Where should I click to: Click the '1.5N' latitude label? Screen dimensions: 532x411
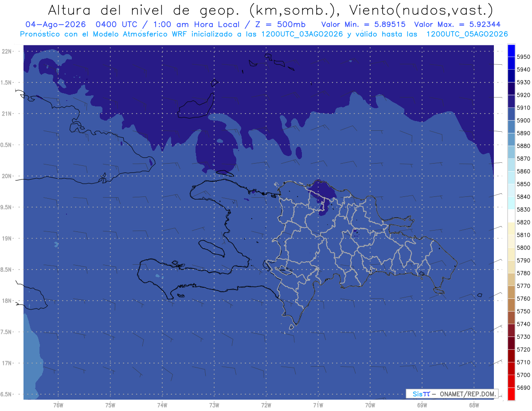tap(7, 83)
